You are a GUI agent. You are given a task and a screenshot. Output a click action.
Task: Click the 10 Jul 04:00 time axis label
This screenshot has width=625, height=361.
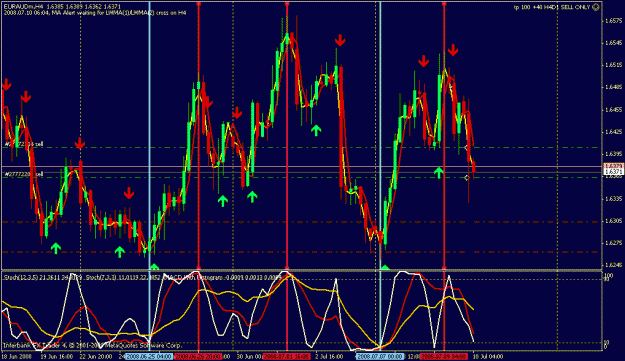pyautogui.click(x=488, y=356)
